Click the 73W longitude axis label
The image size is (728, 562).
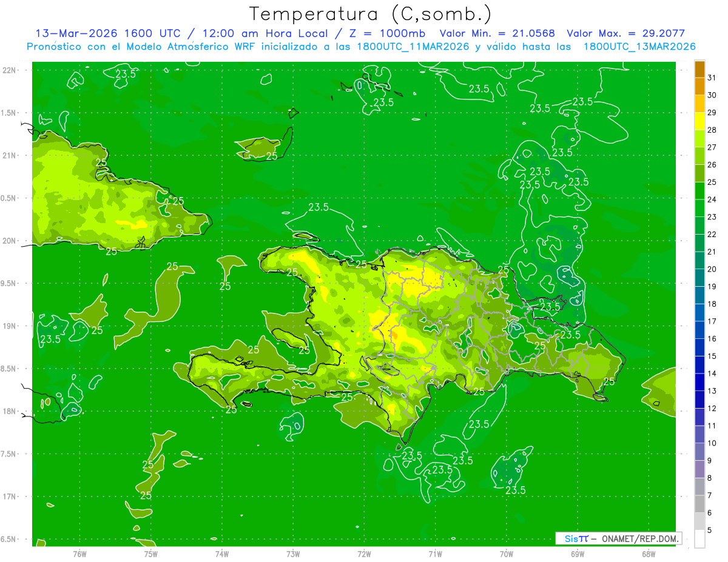point(293,554)
